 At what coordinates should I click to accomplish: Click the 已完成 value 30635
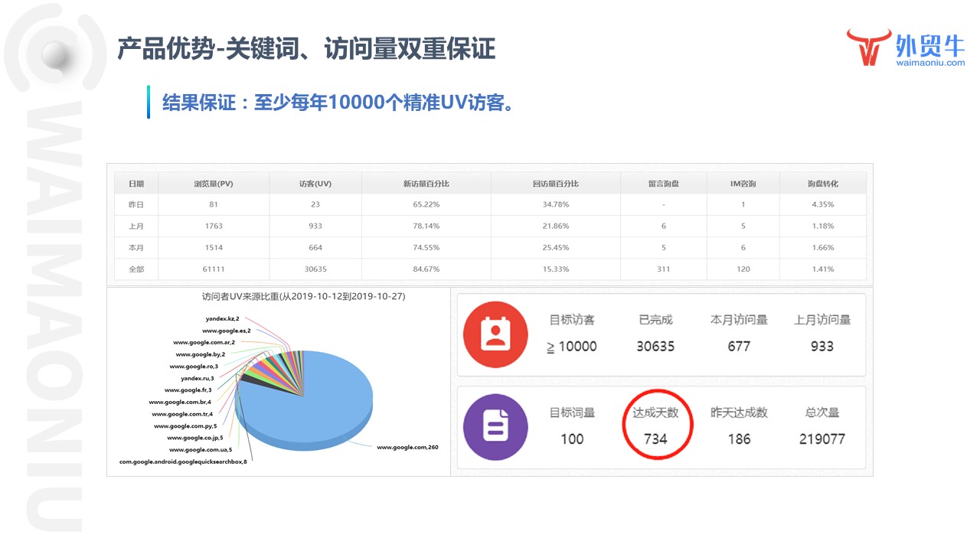pos(655,346)
